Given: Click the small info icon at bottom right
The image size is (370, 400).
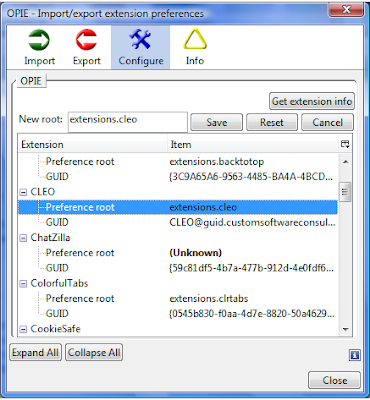Looking at the screenshot, I should click(x=354, y=355).
